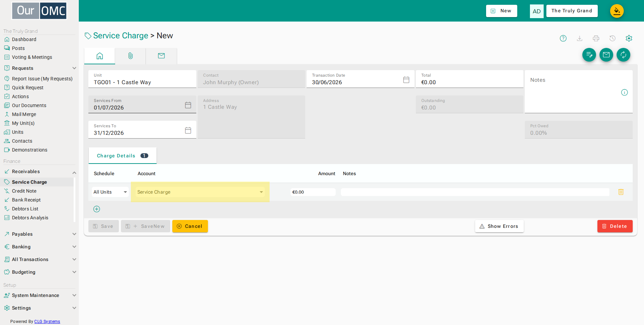Expand the Payables section
Image resolution: width=644 pixels, height=325 pixels.
point(39,234)
